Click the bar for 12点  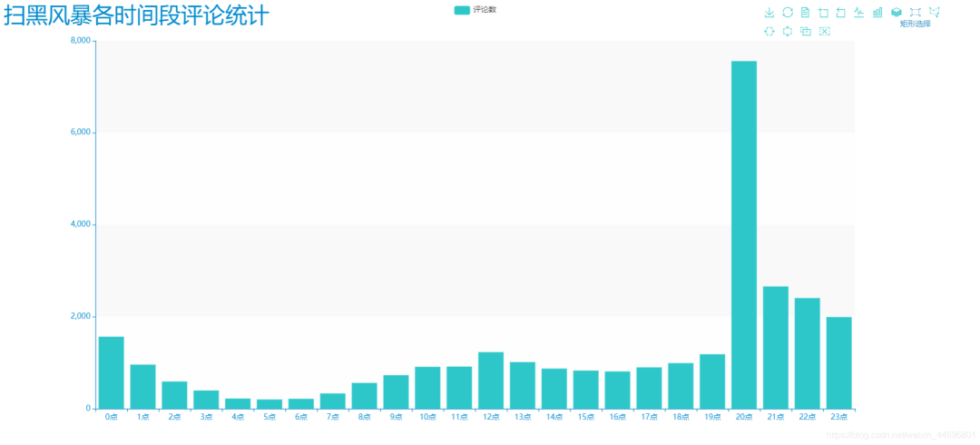click(491, 381)
